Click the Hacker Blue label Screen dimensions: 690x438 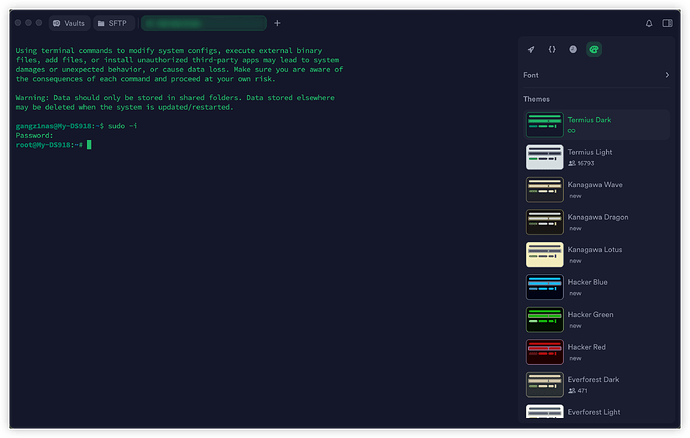587,282
